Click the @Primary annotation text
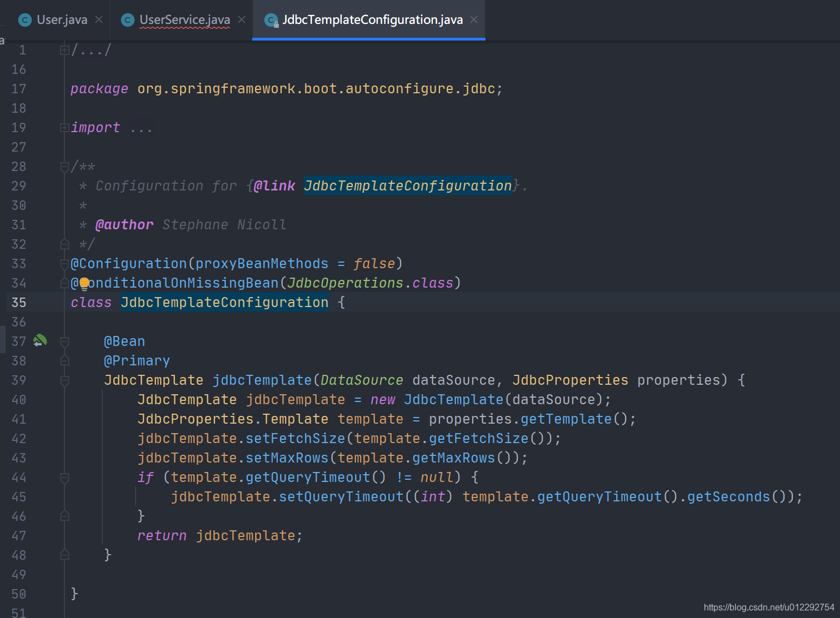Image resolution: width=840 pixels, height=618 pixels. (x=137, y=360)
